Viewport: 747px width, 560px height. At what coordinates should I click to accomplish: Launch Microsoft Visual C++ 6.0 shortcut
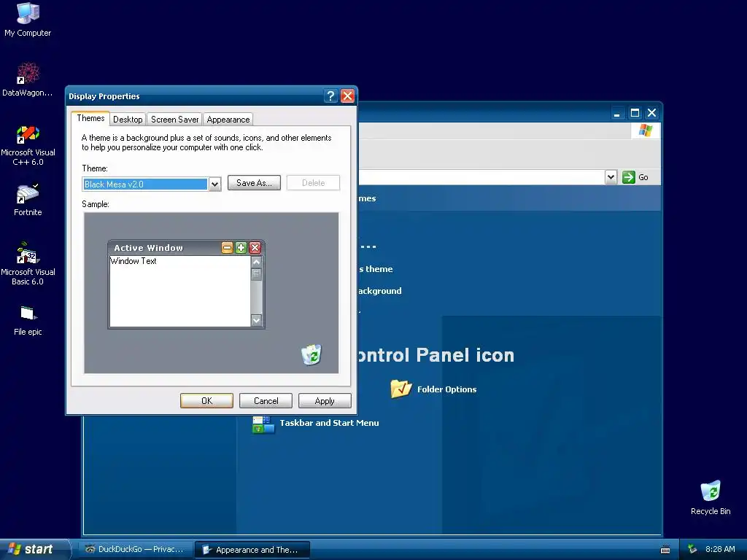(x=28, y=145)
